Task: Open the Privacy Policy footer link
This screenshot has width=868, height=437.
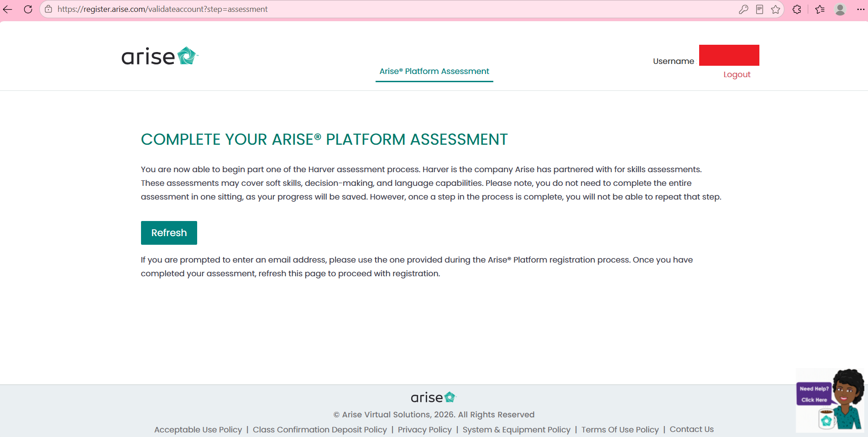Action: tap(424, 430)
